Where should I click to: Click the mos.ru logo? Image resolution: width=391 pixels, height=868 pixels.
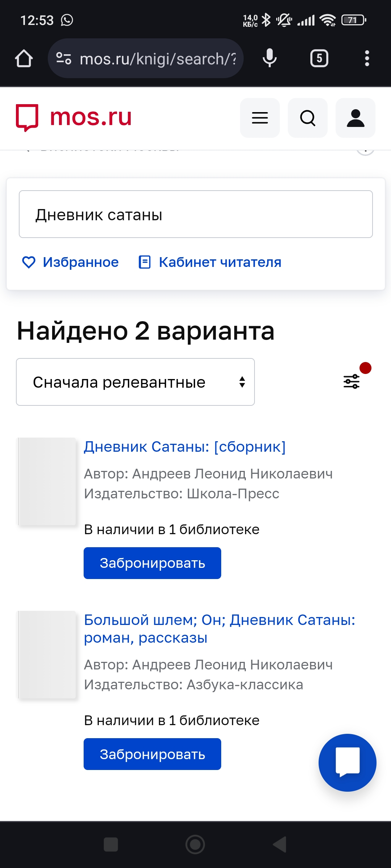[74, 118]
